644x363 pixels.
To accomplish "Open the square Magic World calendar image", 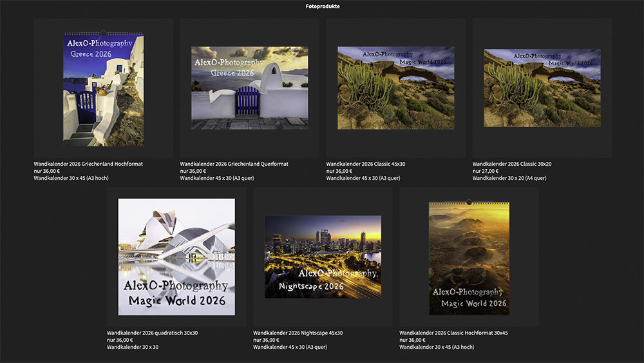I will click(176, 257).
